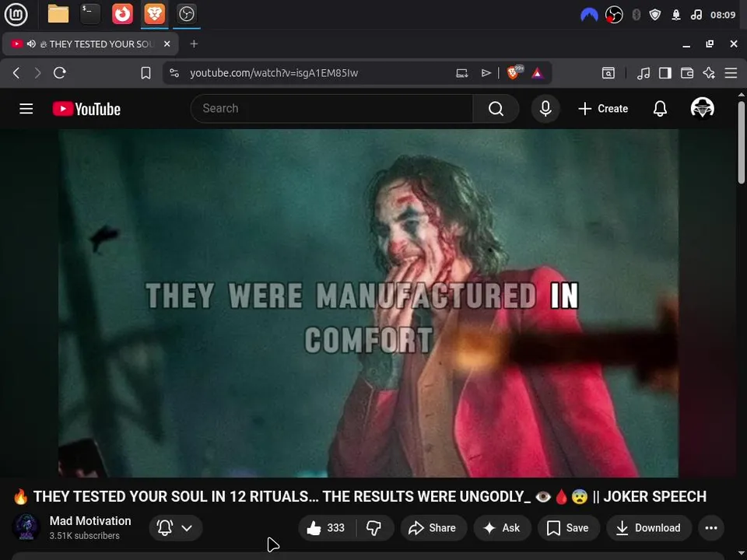The image size is (747, 560).
Task: Open Mad Motivation channel avatar
Action: [x=26, y=527]
